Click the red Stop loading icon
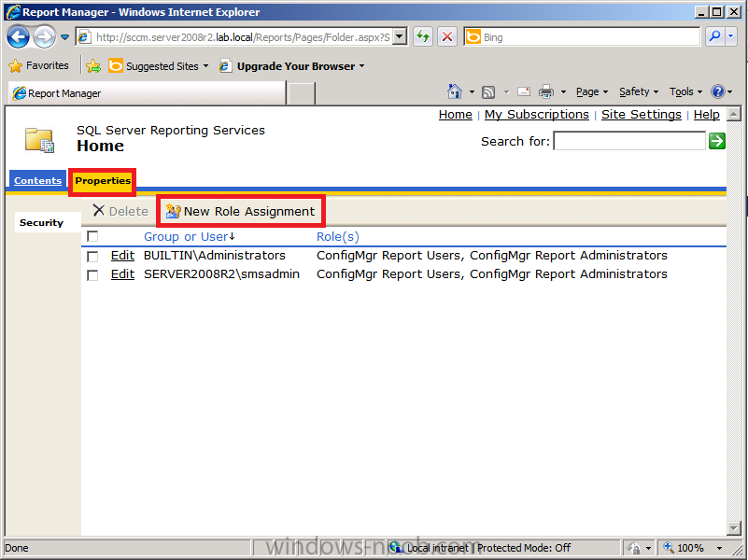Screen dimensions: 748x560 (x=447, y=36)
